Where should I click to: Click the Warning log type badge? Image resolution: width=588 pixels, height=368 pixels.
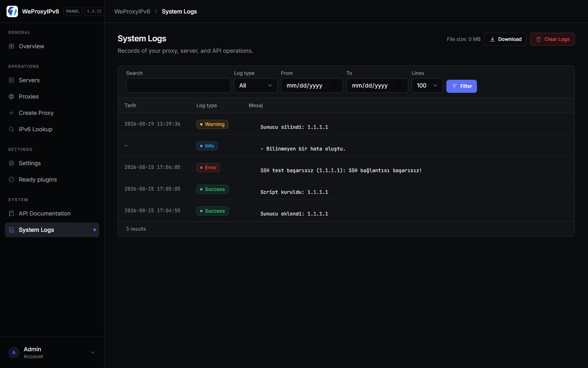tap(212, 124)
